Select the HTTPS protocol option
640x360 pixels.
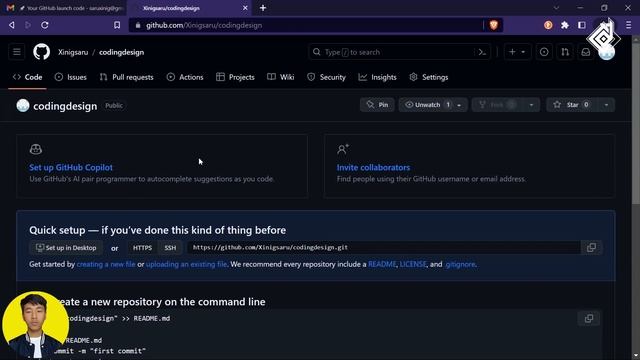pyautogui.click(x=142, y=248)
